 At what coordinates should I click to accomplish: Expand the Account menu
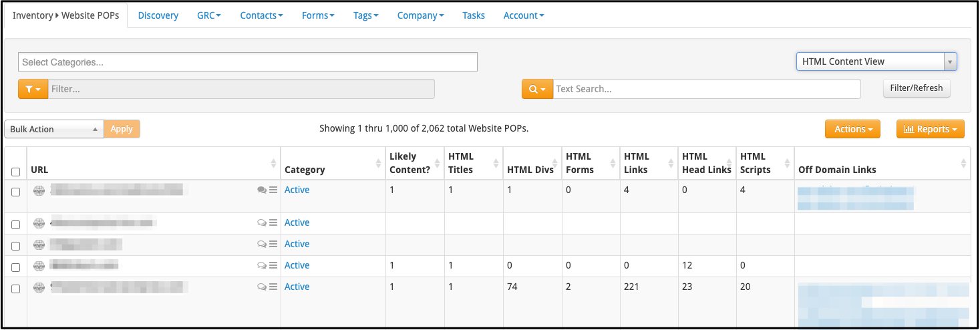pyautogui.click(x=524, y=15)
